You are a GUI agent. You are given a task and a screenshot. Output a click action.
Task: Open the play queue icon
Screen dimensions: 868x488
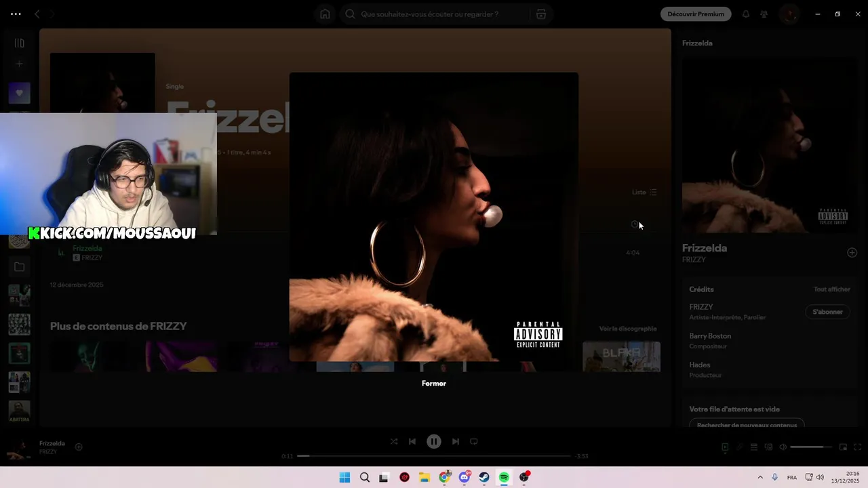[754, 447]
